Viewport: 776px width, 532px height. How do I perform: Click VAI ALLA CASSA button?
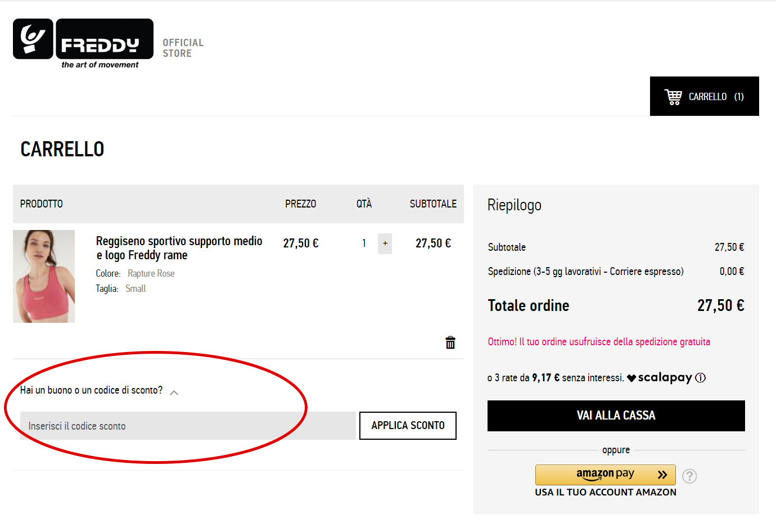click(x=616, y=416)
